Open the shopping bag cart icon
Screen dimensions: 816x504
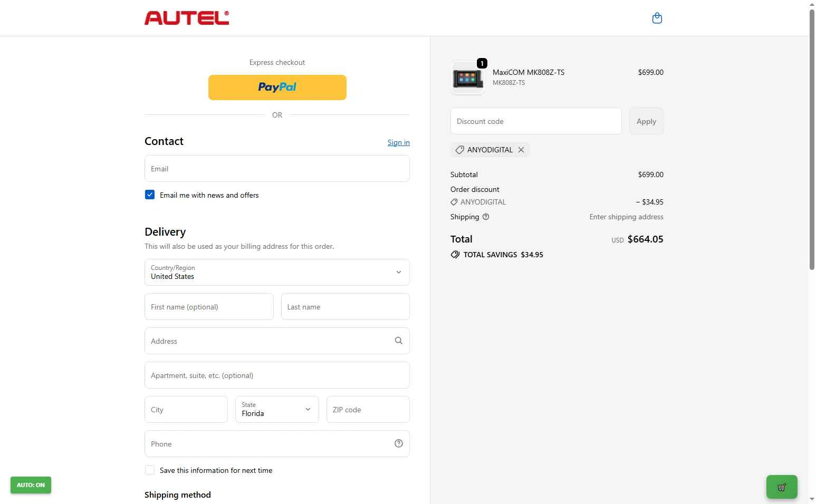pyautogui.click(x=657, y=18)
